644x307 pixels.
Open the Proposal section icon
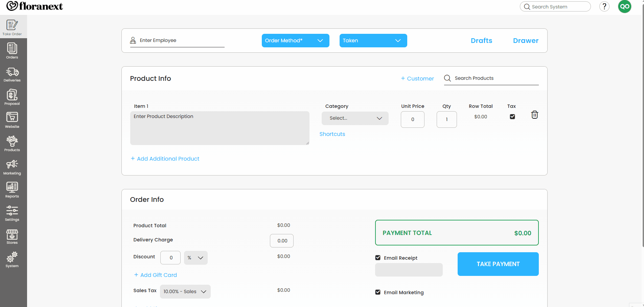(12, 95)
